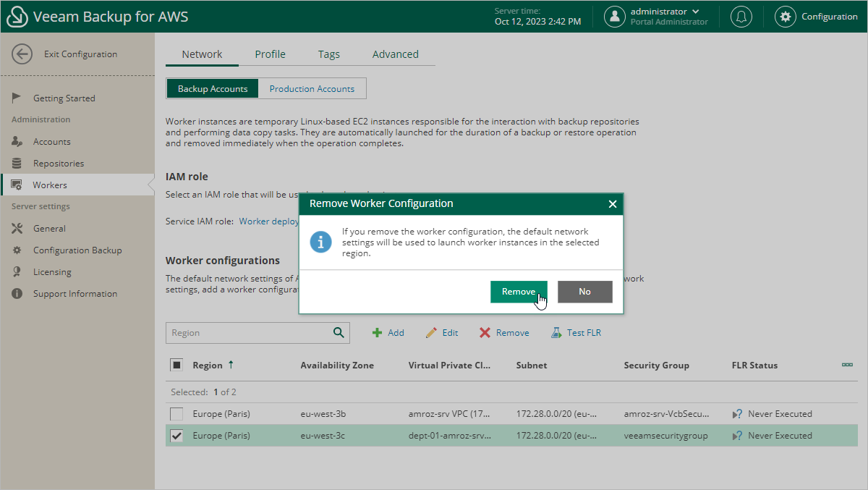Viewport: 868px width, 490px height.
Task: Check the eu-west-3b row checkbox
Action: point(176,414)
